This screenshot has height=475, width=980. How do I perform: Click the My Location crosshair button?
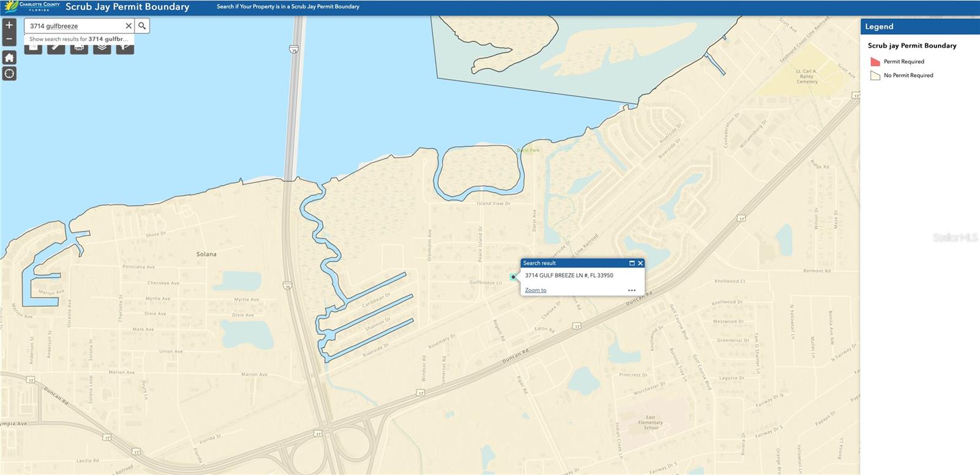tap(9, 74)
